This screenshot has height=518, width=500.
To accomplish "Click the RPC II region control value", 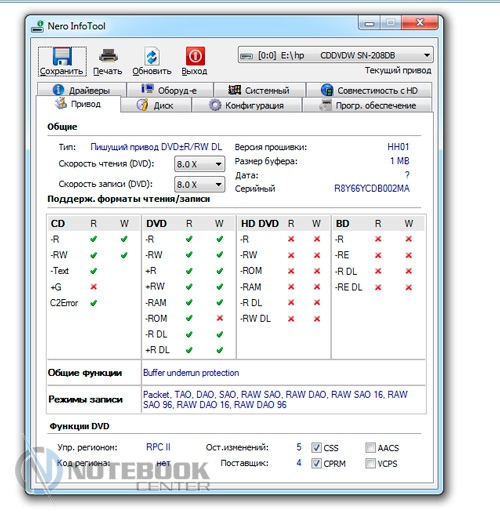I will 158,447.
